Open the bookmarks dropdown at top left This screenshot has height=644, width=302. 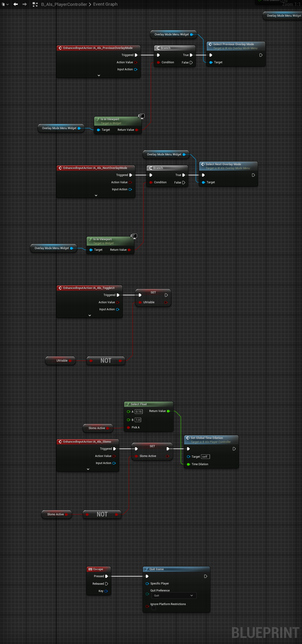(x=5, y=4)
